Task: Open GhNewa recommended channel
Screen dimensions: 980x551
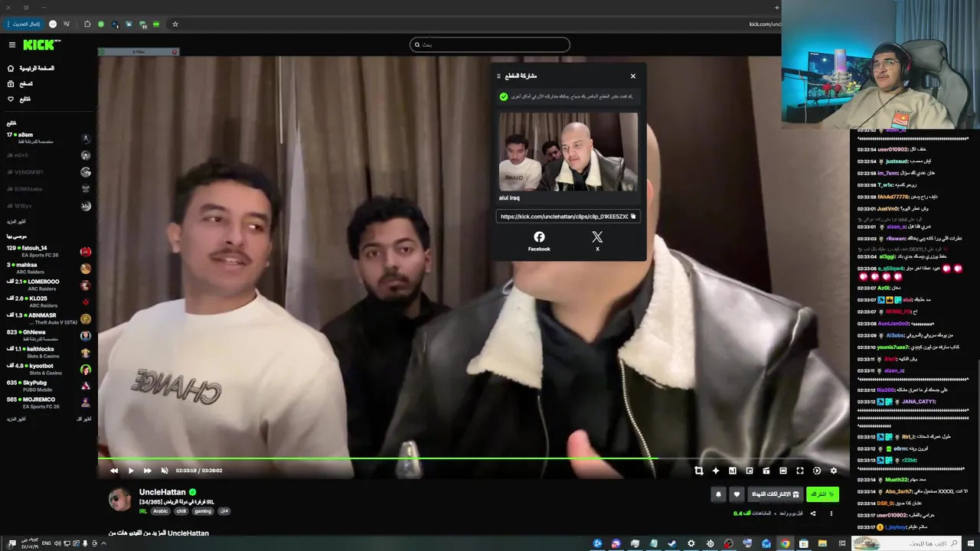Action: [x=49, y=335]
